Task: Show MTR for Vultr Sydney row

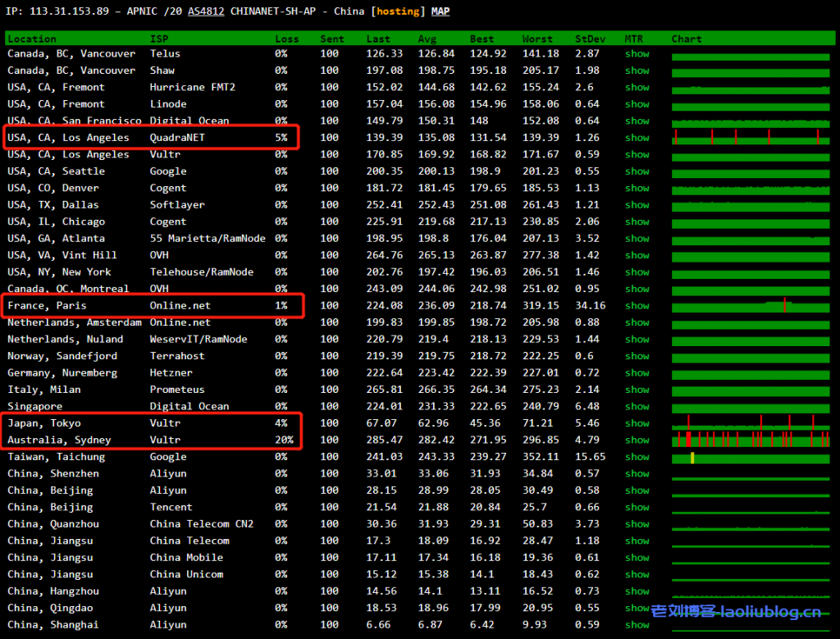Action: pyautogui.click(x=637, y=440)
